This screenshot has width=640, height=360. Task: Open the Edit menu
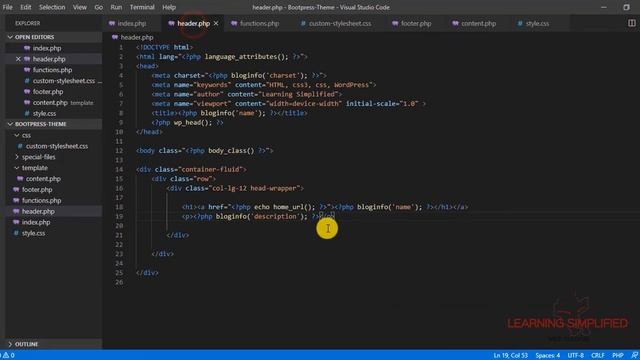tap(26, 7)
